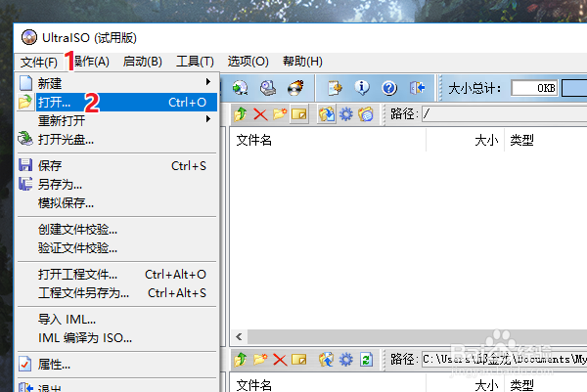Click the blue capacity bar next to 0KB
The height and width of the screenshot is (392, 587).
(x=574, y=88)
